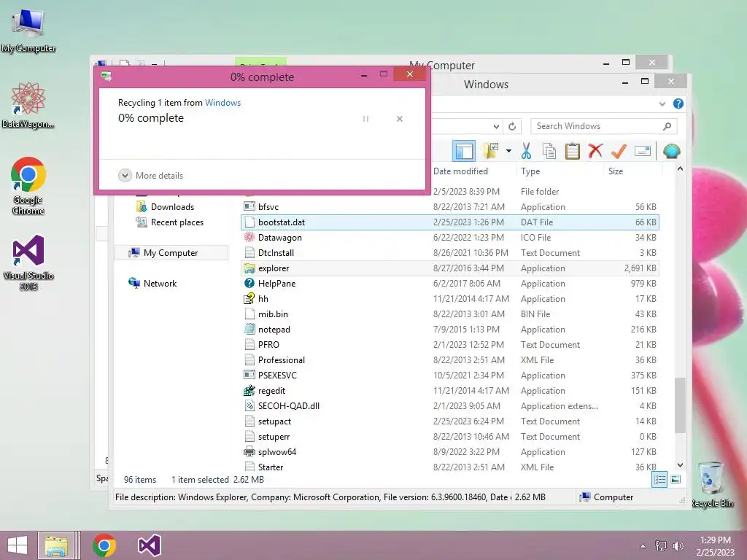Select the HelpPane application
The height and width of the screenshot is (560, 747).
pyautogui.click(x=450, y=284)
